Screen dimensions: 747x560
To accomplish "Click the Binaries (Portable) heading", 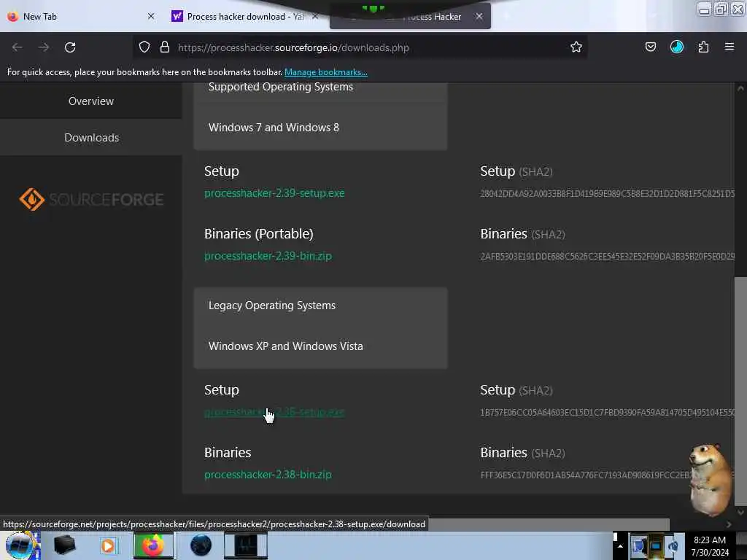I will point(259,234).
